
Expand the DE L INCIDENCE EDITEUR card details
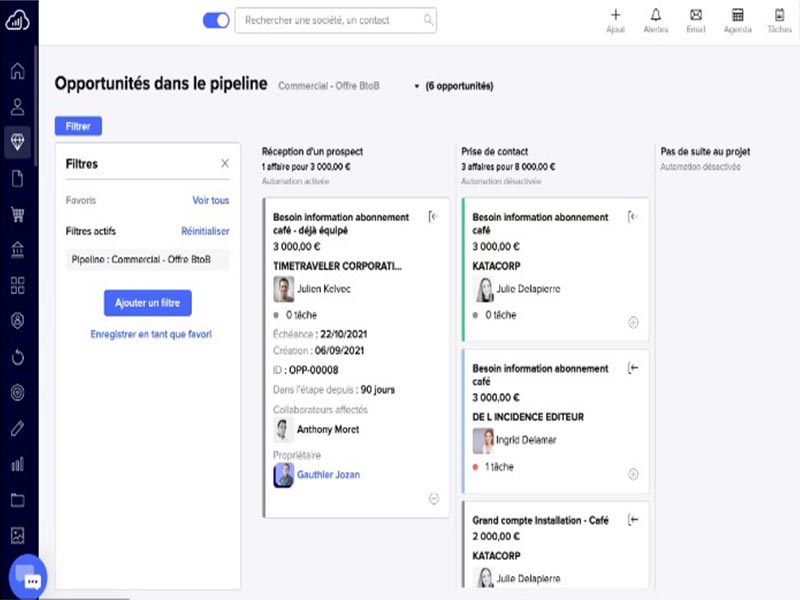pos(632,474)
